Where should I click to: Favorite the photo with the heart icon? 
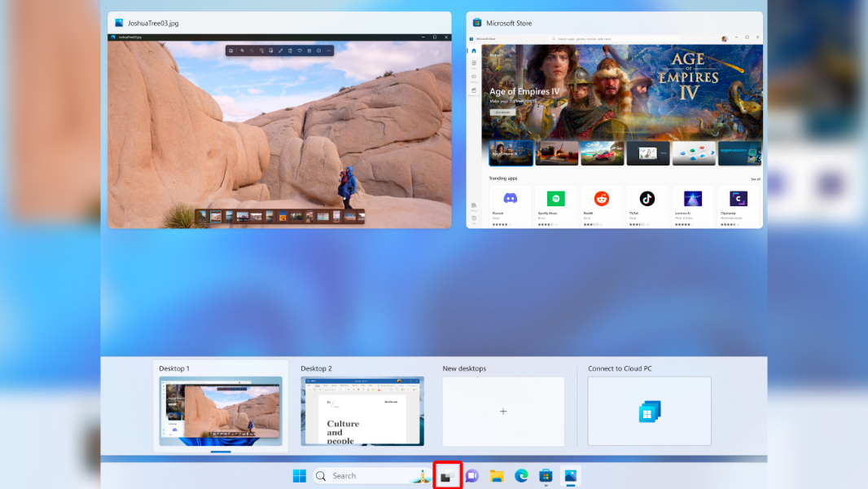(x=300, y=51)
